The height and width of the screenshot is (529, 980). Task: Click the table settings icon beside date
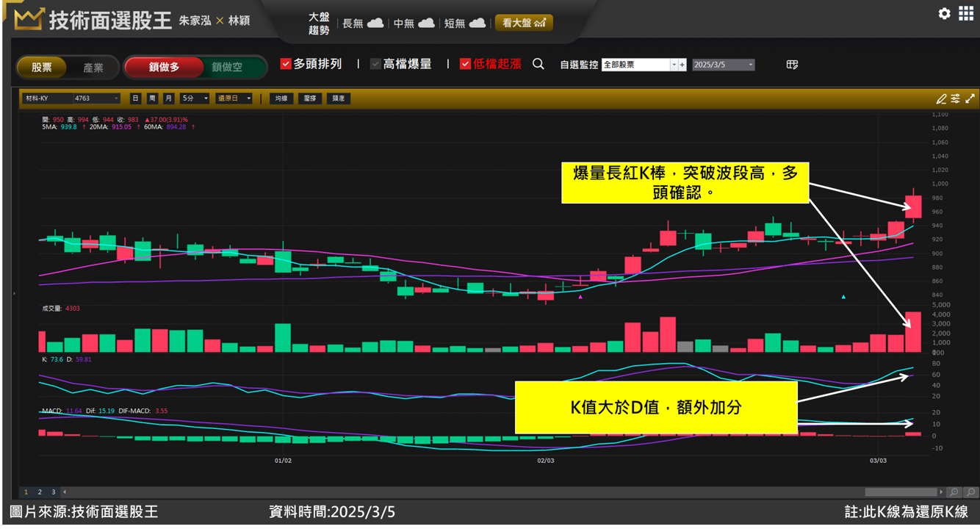click(x=792, y=65)
